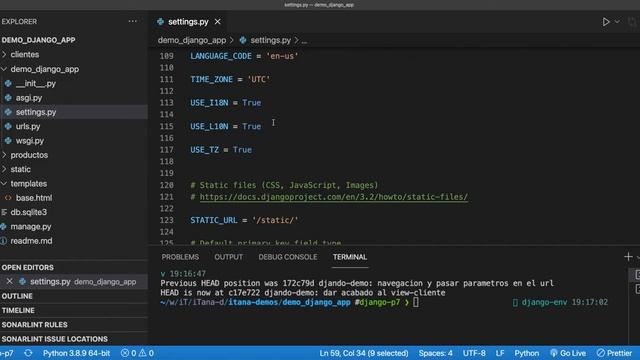Change language mode Python in status bar
Viewport: 640px width, 360px height.
tap(527, 353)
